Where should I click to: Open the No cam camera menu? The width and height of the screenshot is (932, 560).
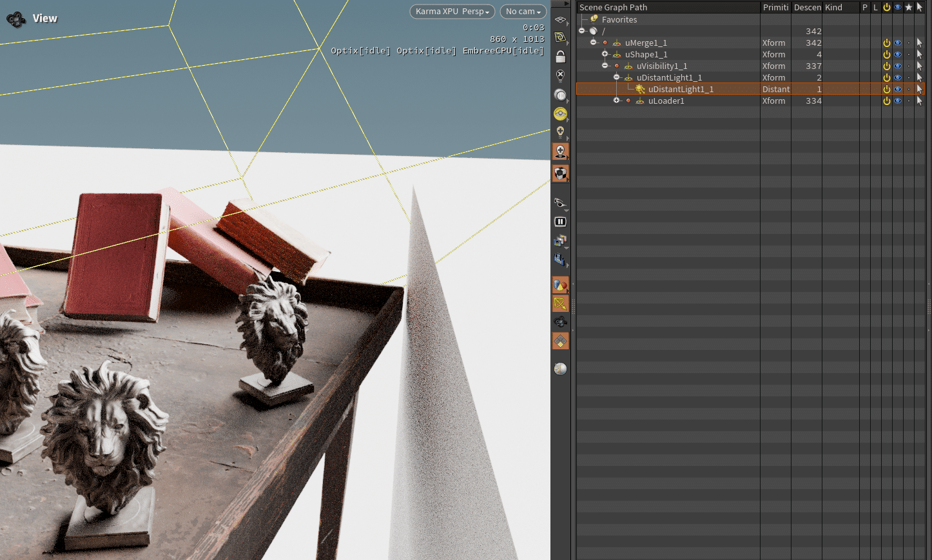pos(523,12)
